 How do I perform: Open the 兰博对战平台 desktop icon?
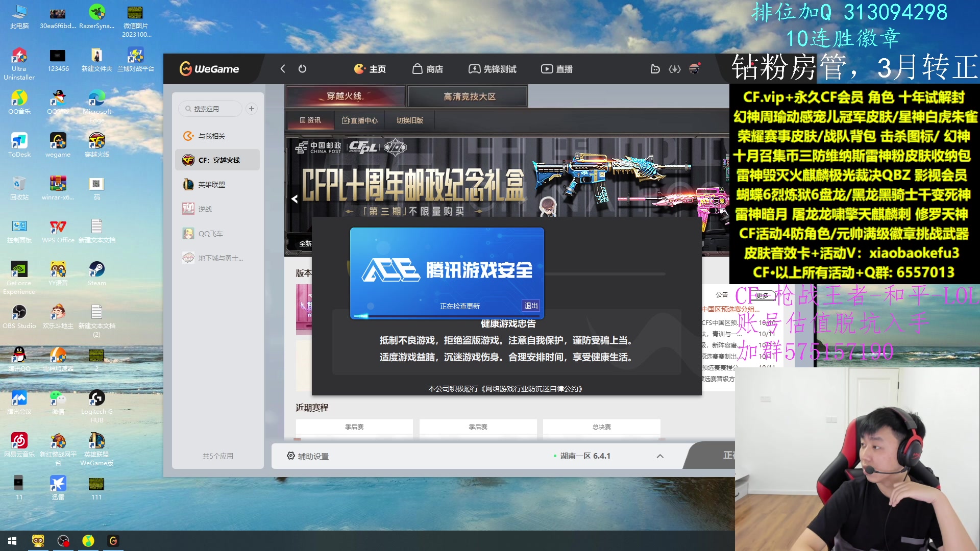(x=136, y=60)
